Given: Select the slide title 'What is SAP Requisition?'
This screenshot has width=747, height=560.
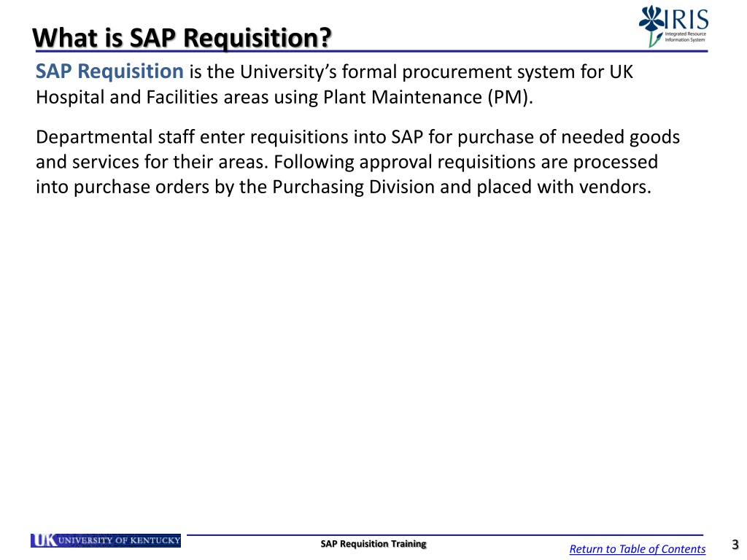Looking at the screenshot, I should tap(182, 38).
